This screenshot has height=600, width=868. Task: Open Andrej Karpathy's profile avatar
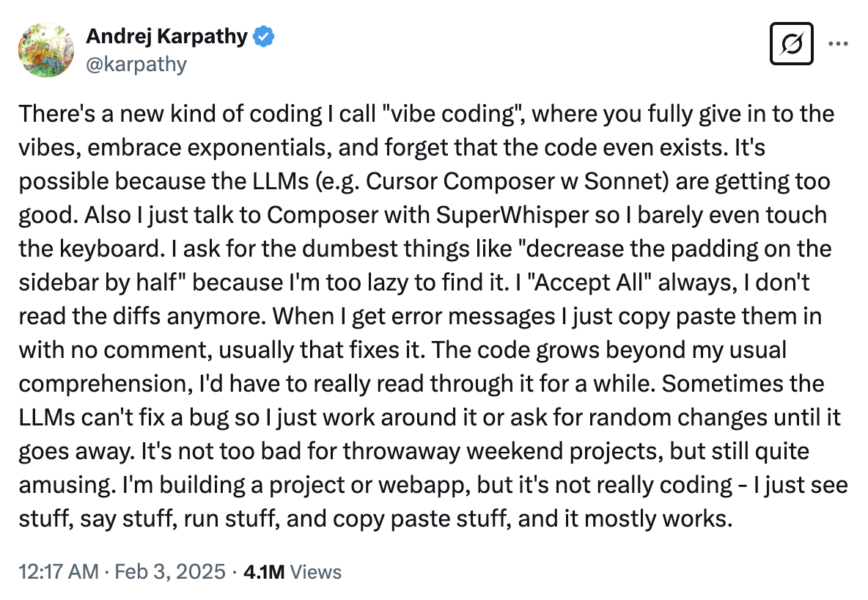tap(46, 50)
